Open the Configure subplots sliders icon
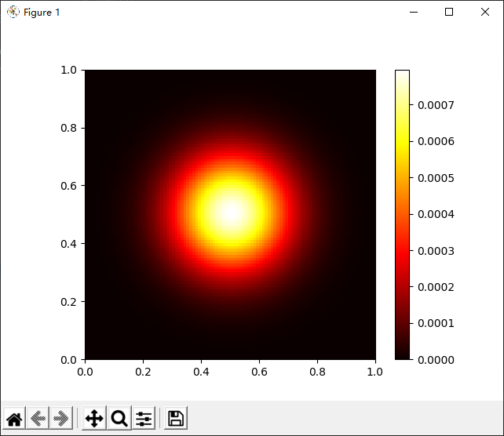 click(144, 418)
